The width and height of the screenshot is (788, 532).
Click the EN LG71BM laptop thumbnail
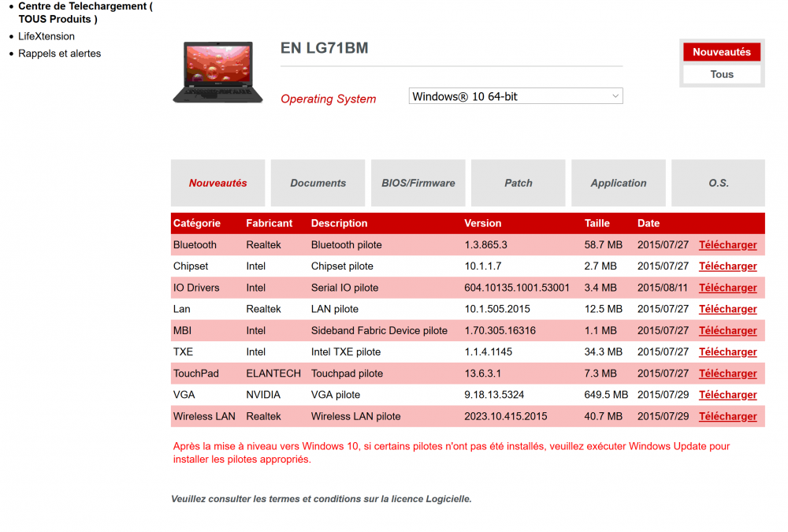217,73
